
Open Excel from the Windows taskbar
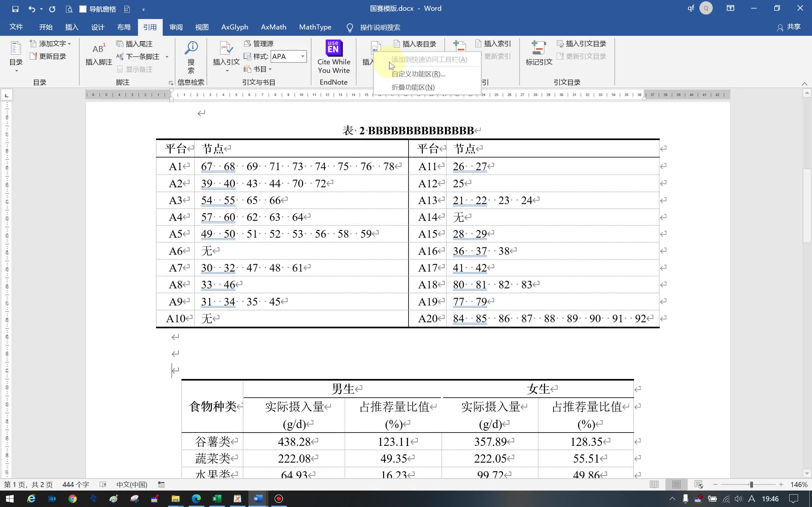(x=216, y=499)
